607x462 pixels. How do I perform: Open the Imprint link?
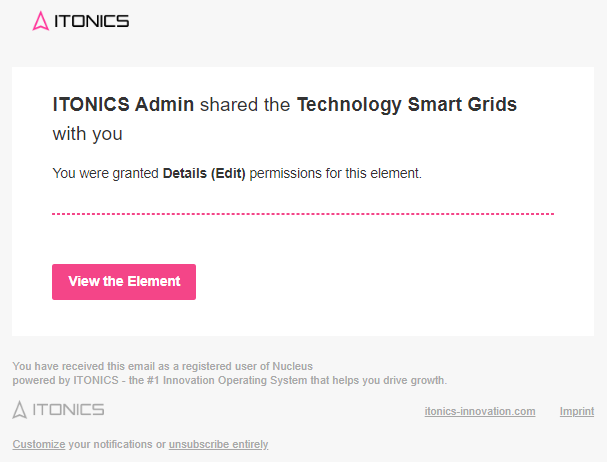(x=577, y=411)
